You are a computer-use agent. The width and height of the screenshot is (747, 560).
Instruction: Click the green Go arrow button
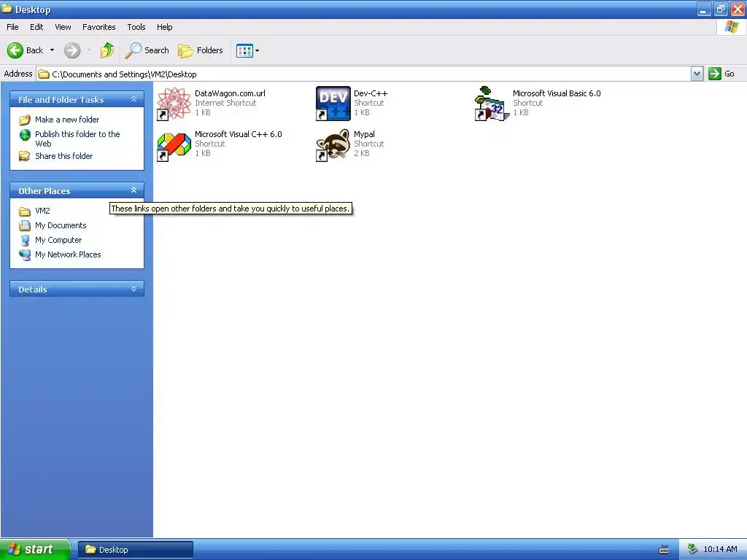[x=715, y=74]
